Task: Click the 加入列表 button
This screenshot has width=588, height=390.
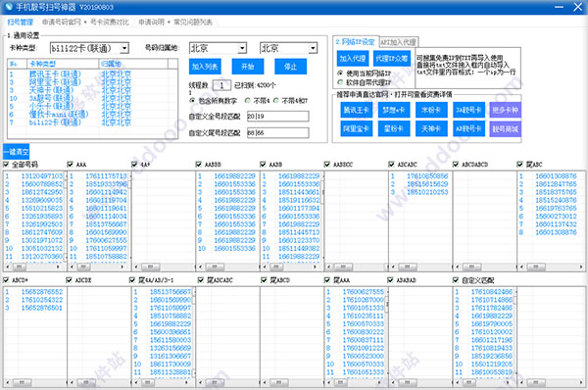Action: tap(205, 67)
